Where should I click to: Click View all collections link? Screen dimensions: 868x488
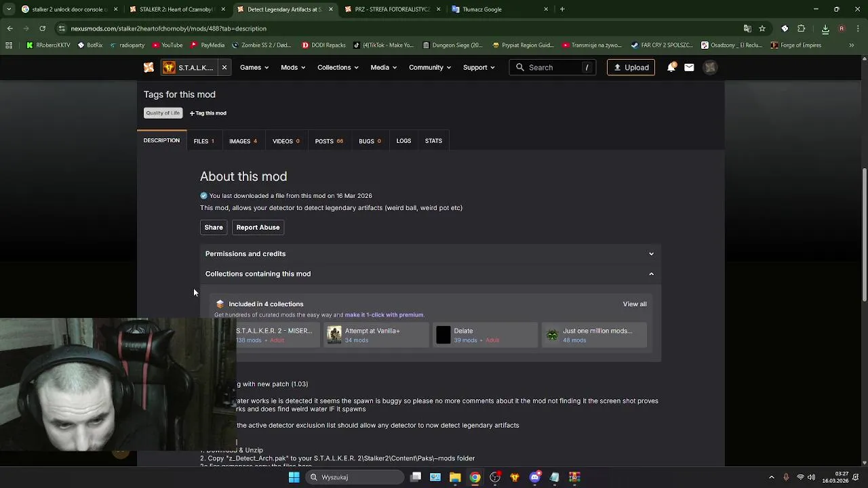coord(635,304)
